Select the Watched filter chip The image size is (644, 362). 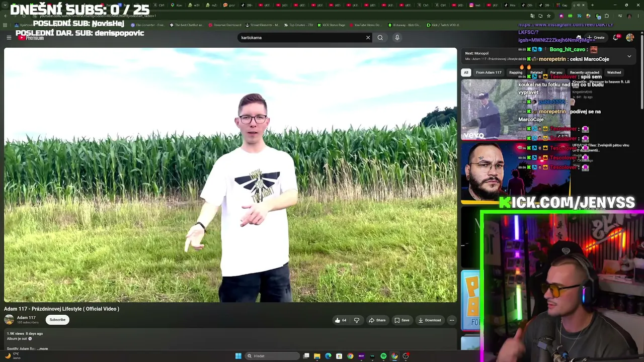[x=614, y=72]
